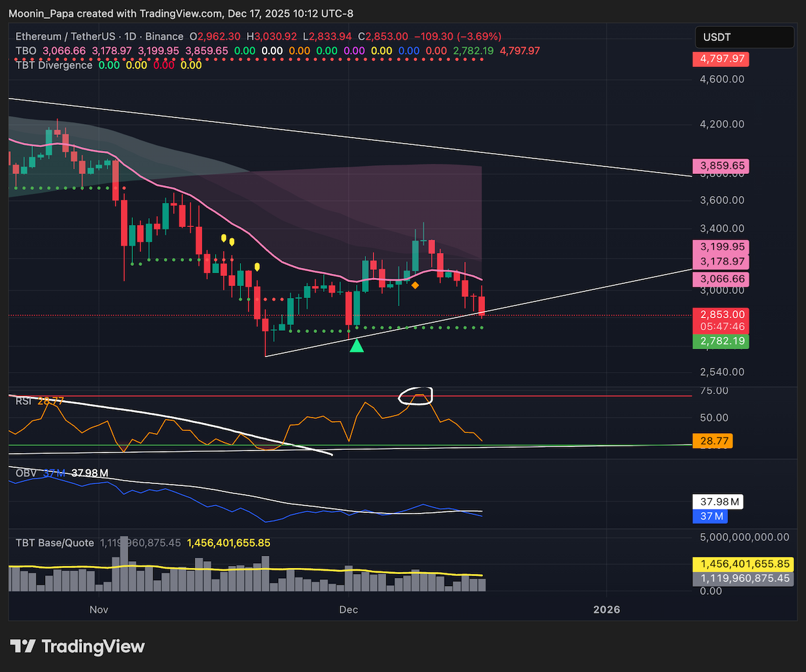The width and height of the screenshot is (806, 672).
Task: Click the 50.00 RSI scale label
Action: tap(713, 418)
